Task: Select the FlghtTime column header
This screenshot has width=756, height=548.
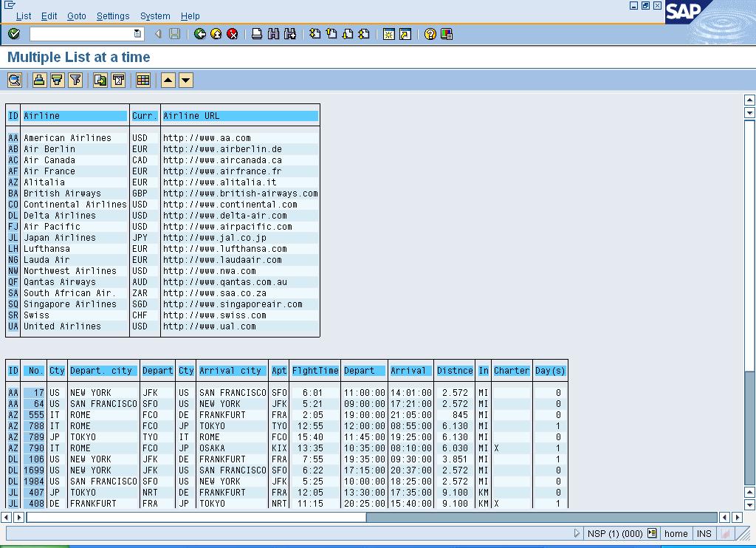Action: pos(315,371)
